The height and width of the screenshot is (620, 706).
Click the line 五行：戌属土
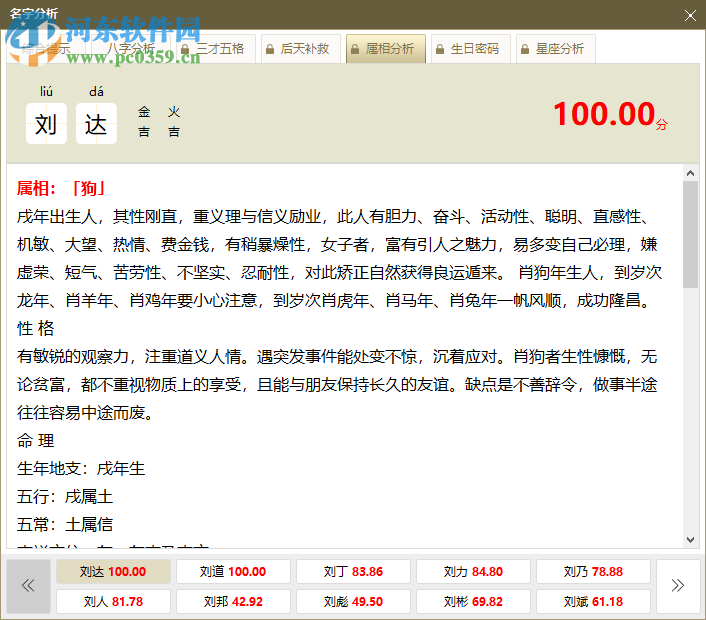65,497
